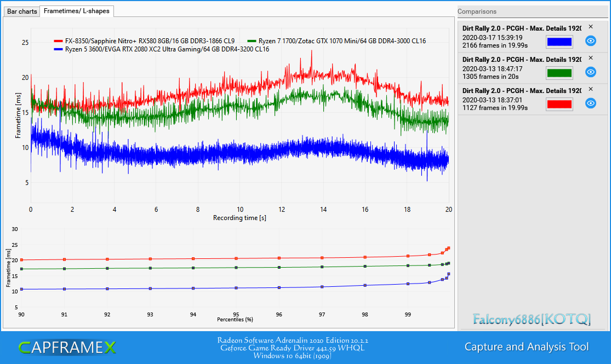Remove the 2020-03-17 15:39:19 comparison entry

(x=591, y=27)
